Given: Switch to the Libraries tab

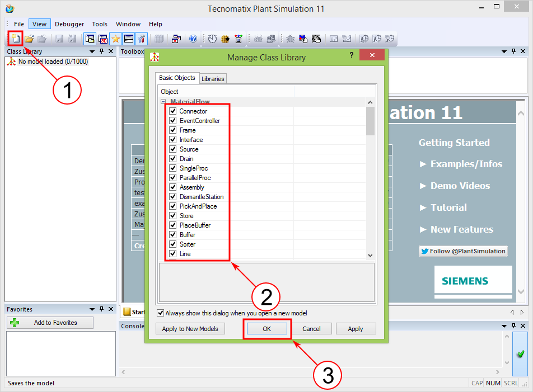Looking at the screenshot, I should (x=213, y=79).
